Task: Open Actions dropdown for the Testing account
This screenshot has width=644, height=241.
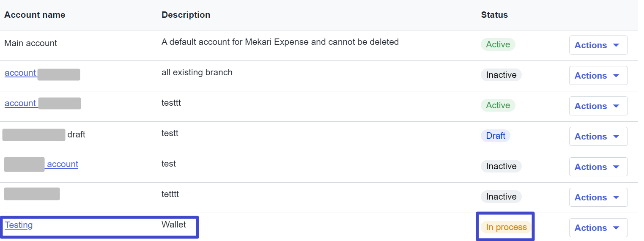Action: click(x=598, y=228)
